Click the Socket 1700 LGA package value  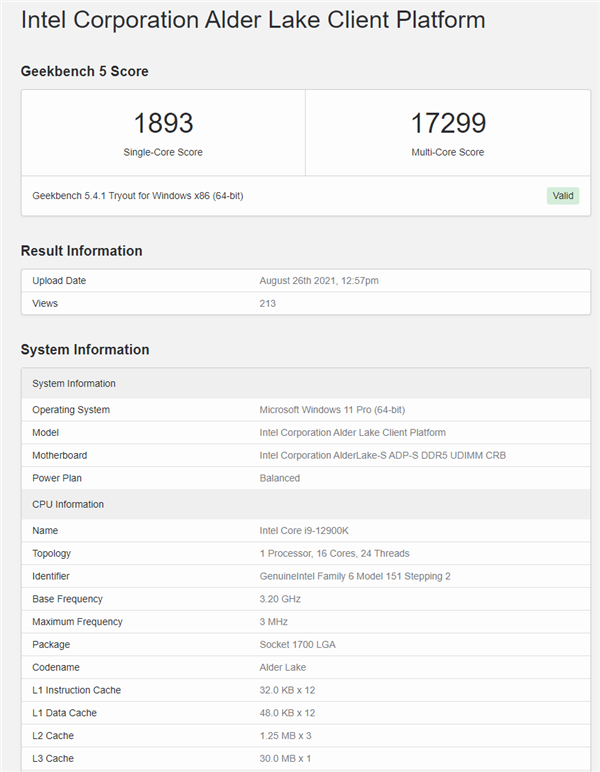pos(298,645)
